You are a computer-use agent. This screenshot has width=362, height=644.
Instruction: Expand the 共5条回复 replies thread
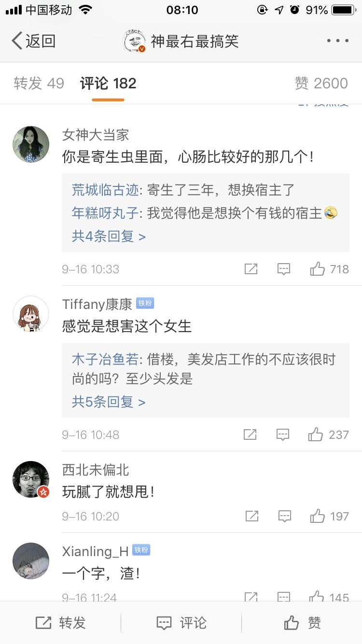tap(109, 402)
